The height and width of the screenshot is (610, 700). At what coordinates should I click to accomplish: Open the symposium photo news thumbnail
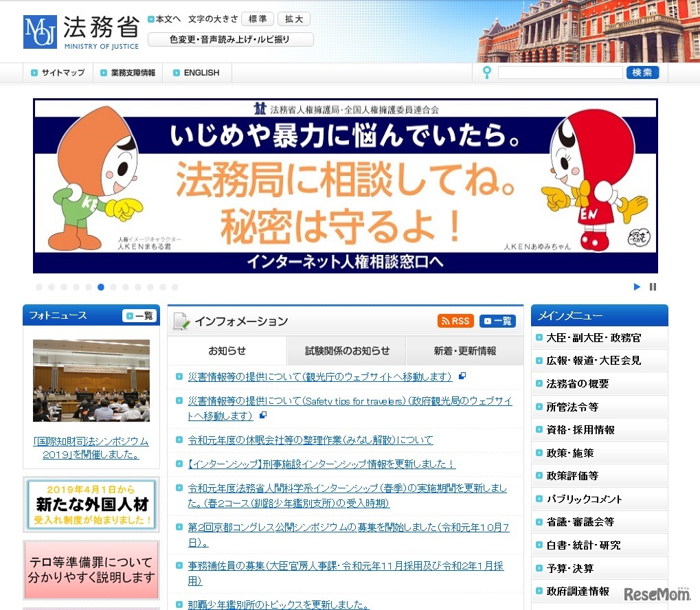(x=91, y=380)
